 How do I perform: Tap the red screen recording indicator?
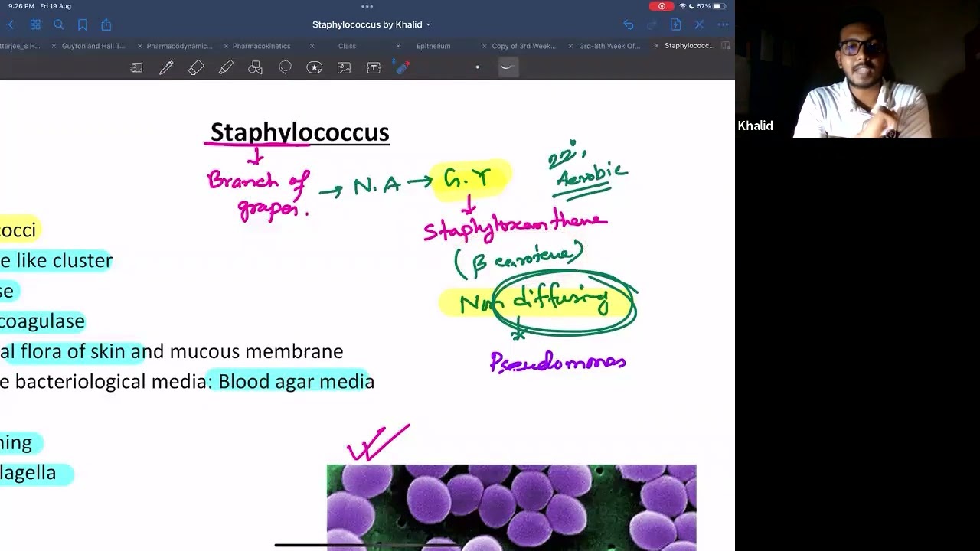661,6
